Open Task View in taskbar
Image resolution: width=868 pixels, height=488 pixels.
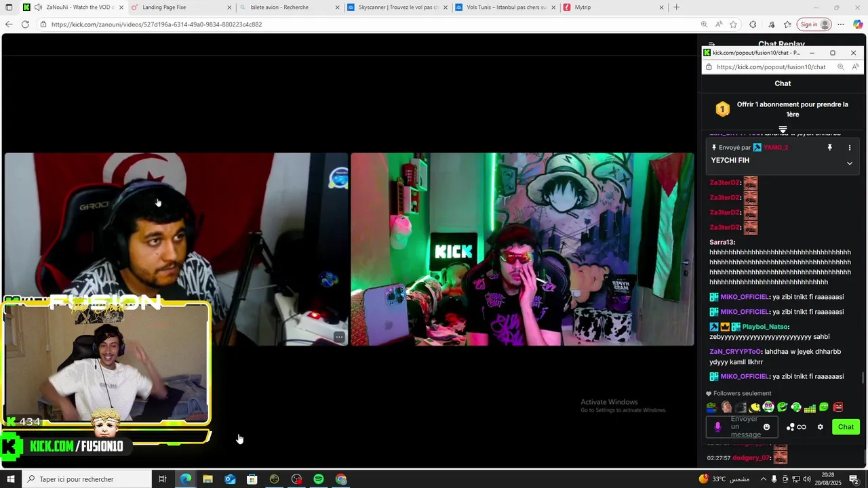point(163,479)
